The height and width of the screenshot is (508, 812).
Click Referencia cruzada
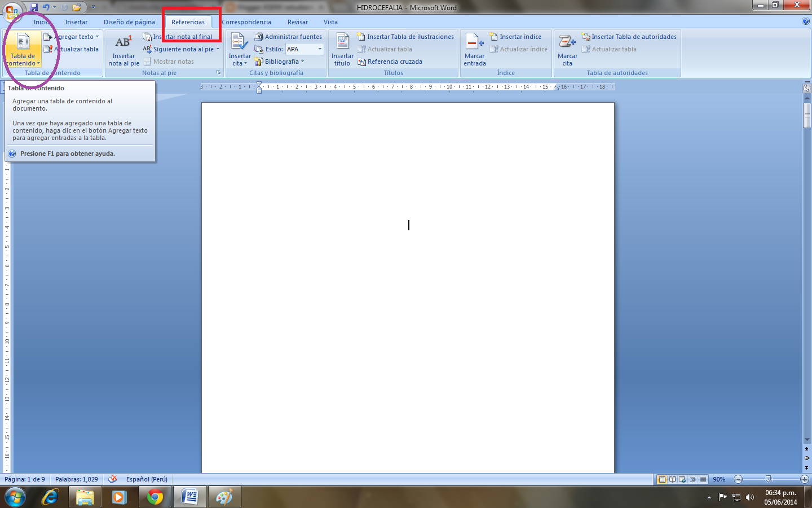coord(390,62)
